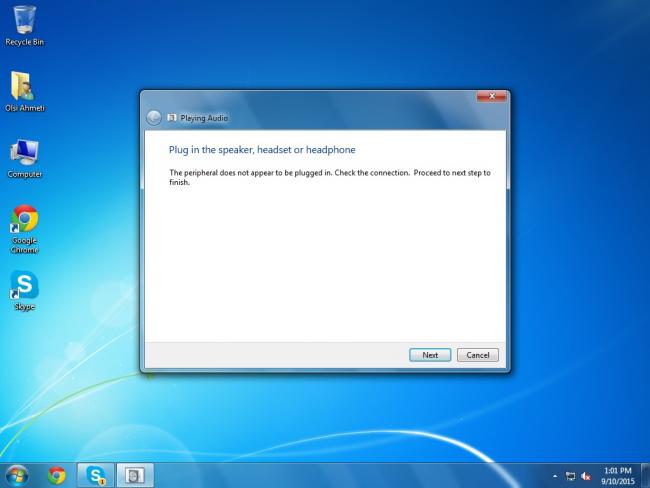Select the Computer desktop icon
The height and width of the screenshot is (488, 650).
24,158
